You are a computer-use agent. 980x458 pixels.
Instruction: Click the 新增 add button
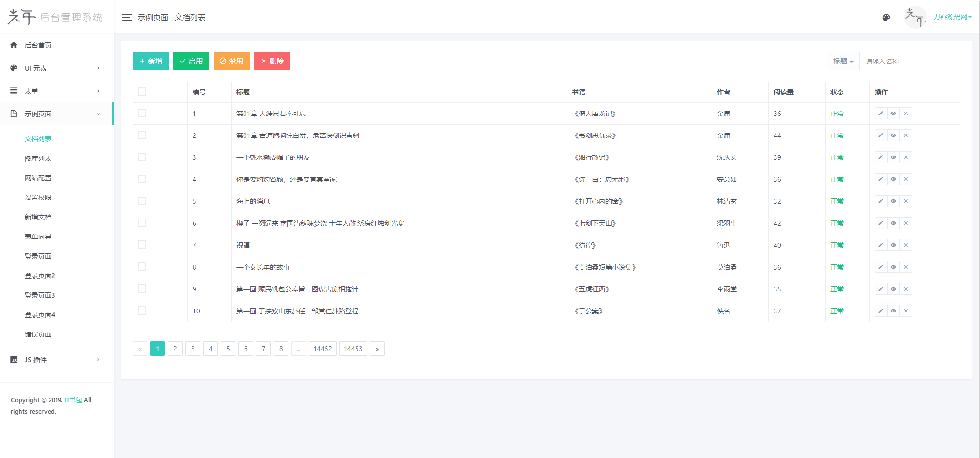coord(150,61)
